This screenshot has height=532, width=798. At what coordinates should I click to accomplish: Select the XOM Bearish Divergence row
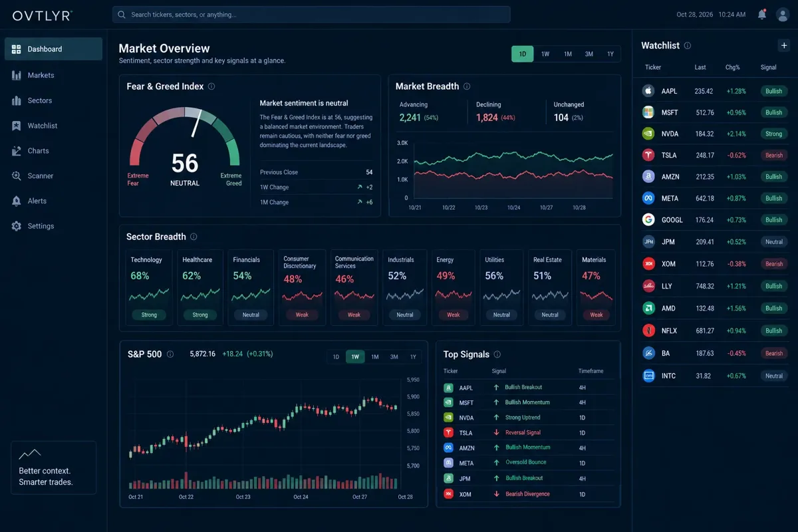[529, 494]
